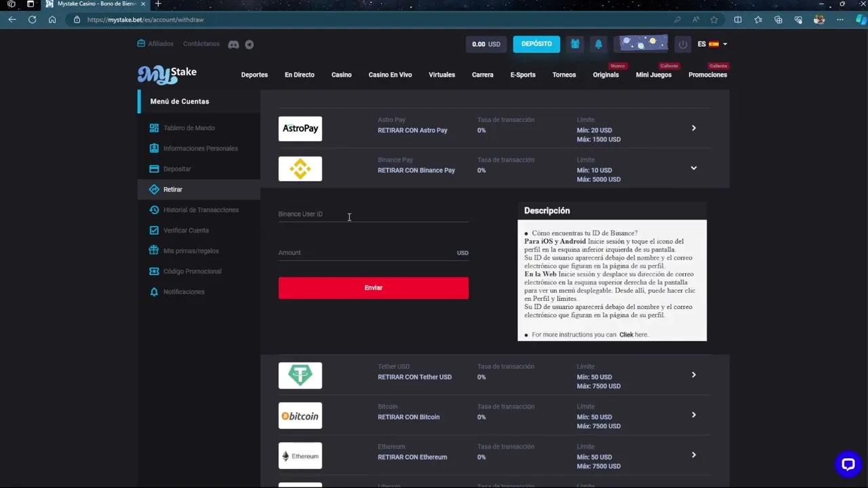Expand the Astro Pay withdrawal option
This screenshot has width=868, height=488.
click(x=693, y=128)
